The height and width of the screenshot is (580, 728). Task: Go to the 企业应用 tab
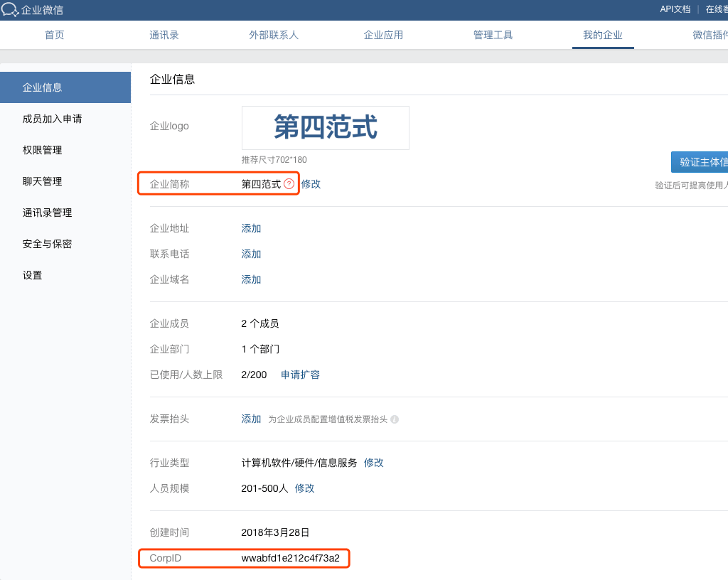coord(383,35)
